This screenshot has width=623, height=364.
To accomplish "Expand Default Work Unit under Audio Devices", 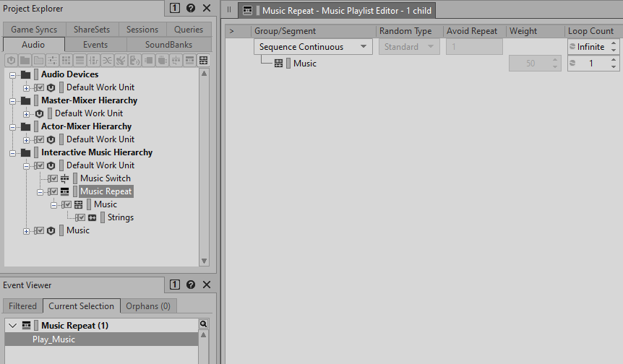I will tap(26, 87).
